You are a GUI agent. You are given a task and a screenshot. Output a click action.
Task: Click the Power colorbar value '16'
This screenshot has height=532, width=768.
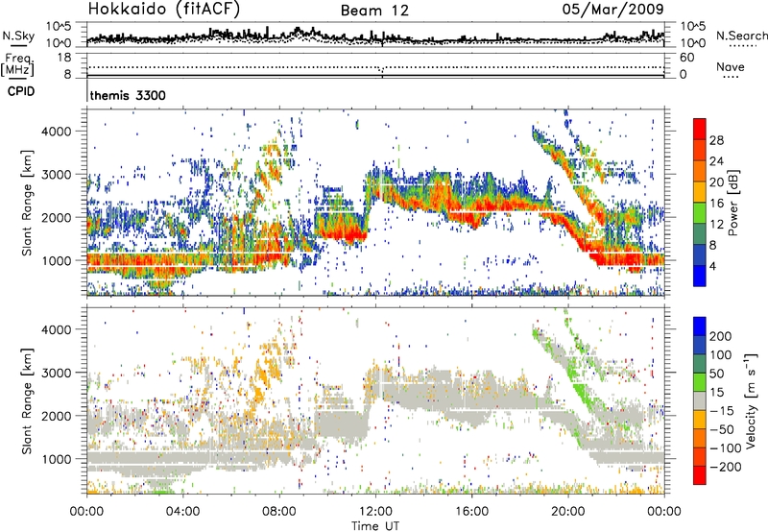point(716,203)
